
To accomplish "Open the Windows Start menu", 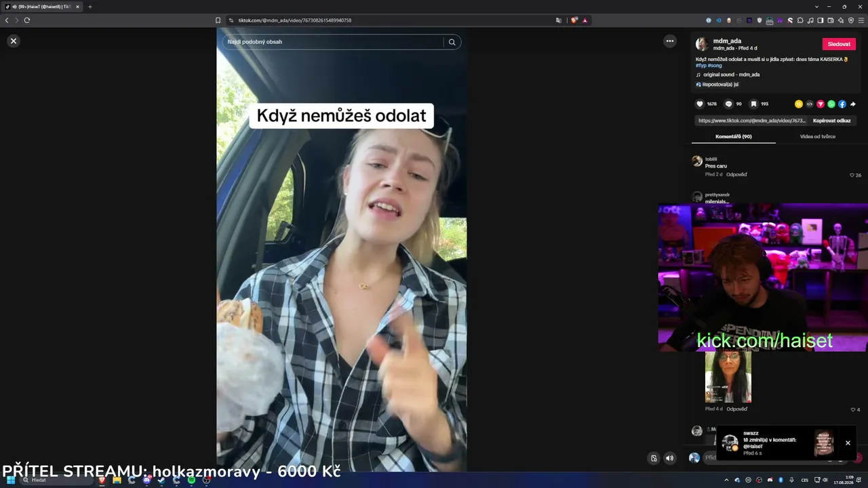I will pyautogui.click(x=11, y=480).
